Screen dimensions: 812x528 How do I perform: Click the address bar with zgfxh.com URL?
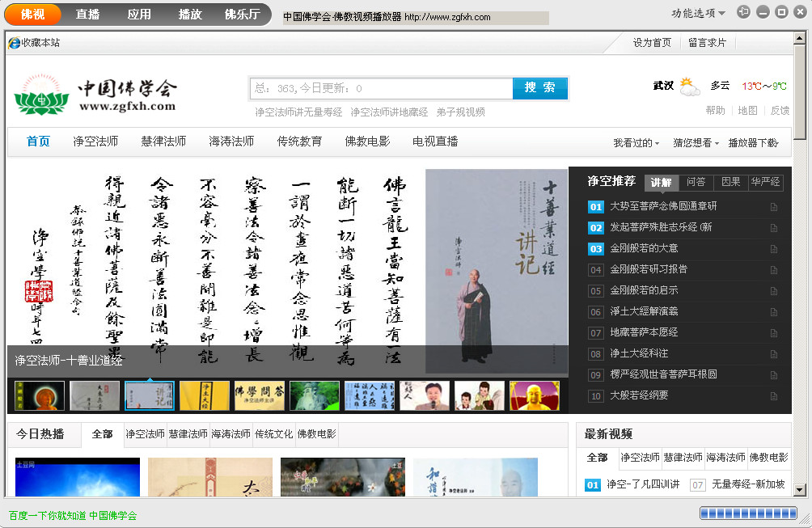416,17
